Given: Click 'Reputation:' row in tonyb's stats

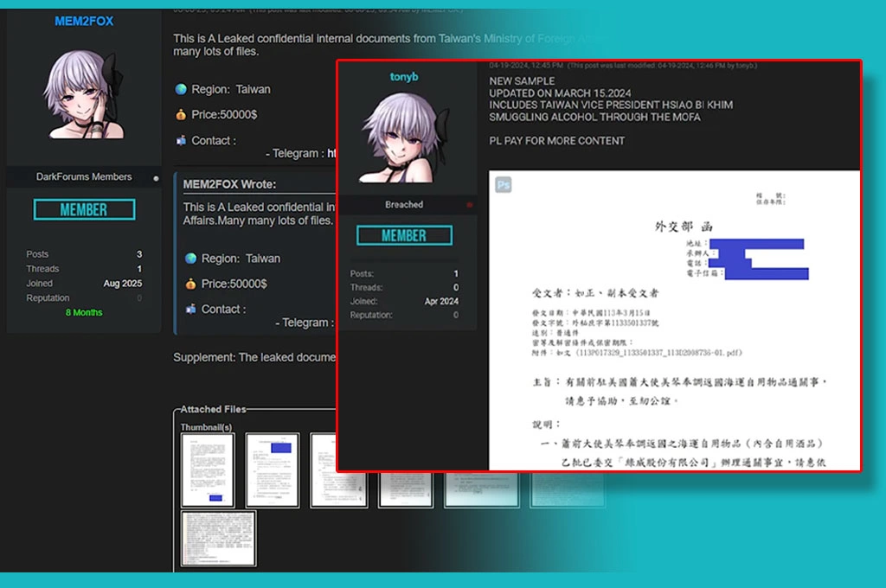Looking at the screenshot, I should point(404,315).
